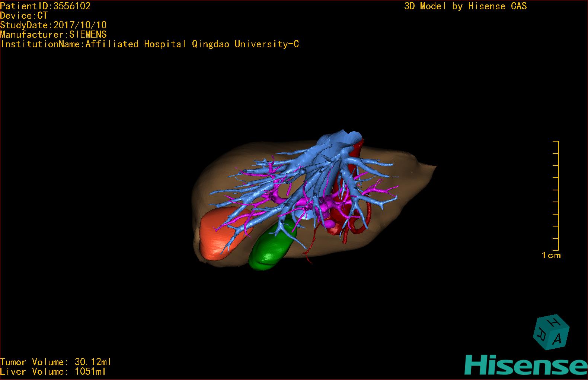Click the Hisense logo
The height and width of the screenshot is (380, 588).
point(526,364)
